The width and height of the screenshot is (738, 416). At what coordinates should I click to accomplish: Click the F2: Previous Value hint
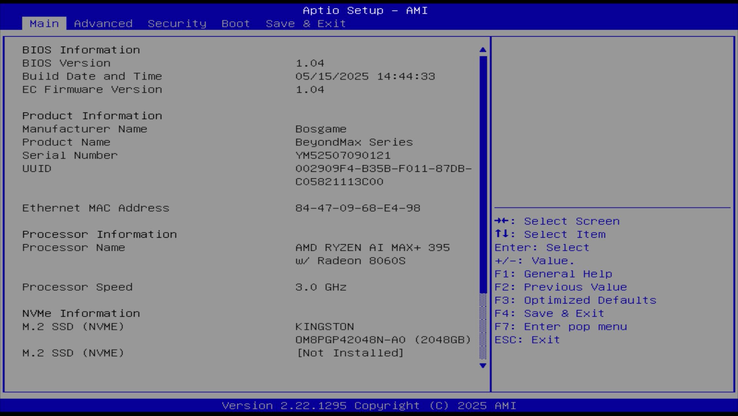click(x=561, y=287)
